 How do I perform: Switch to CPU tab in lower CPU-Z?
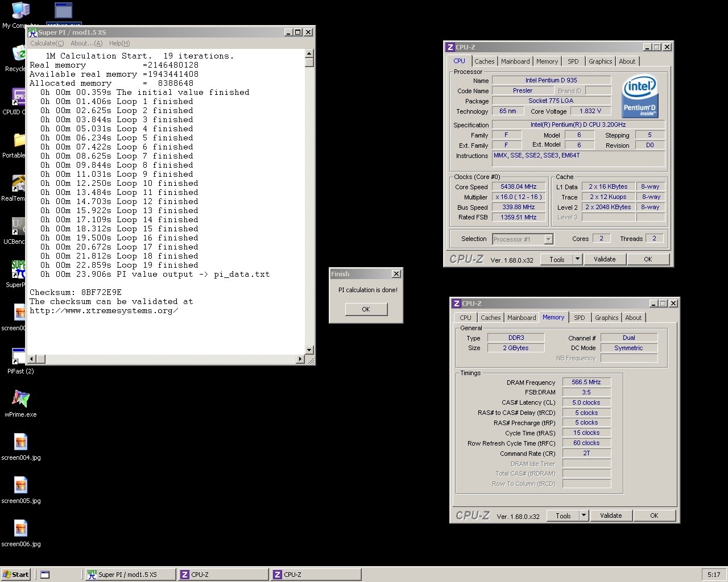click(x=465, y=318)
